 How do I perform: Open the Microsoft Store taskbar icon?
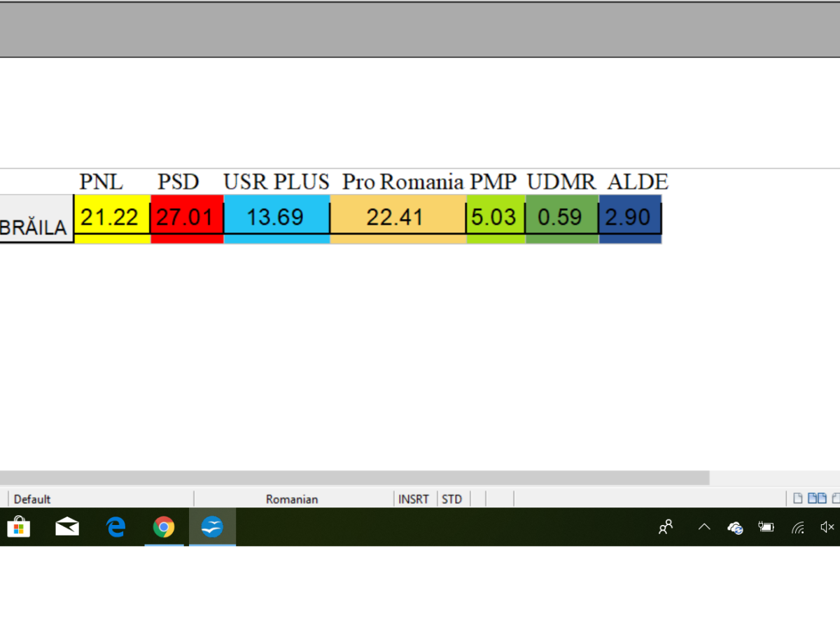19,527
